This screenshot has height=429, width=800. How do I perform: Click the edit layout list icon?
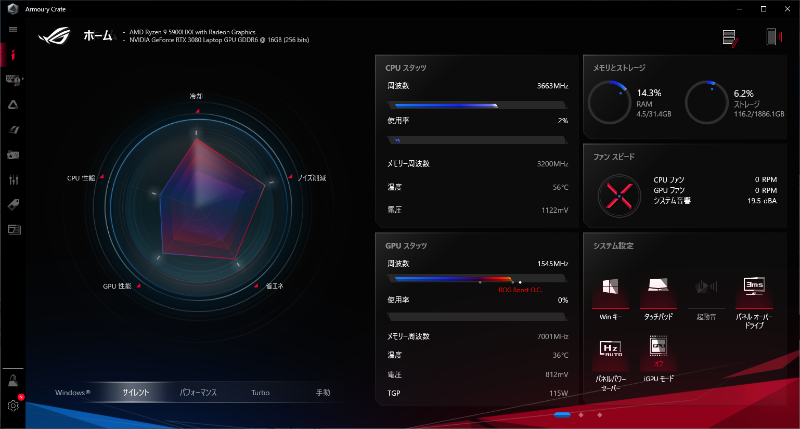coord(730,38)
